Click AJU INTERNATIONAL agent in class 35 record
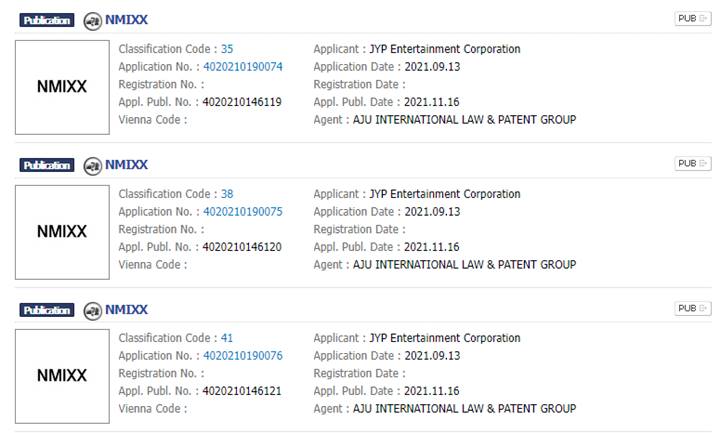720x433 pixels. coord(464,120)
